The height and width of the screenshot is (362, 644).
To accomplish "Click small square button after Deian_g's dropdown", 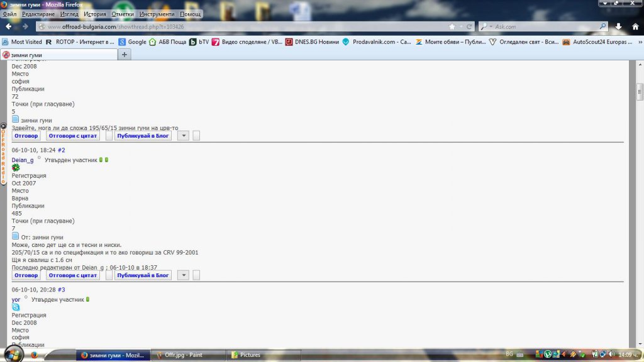I will 196,275.
